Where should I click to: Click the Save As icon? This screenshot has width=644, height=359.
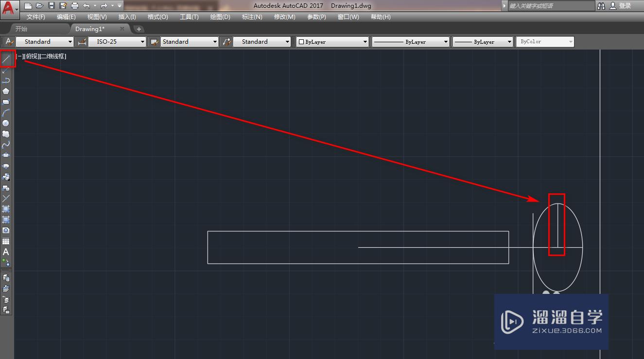[x=63, y=6]
